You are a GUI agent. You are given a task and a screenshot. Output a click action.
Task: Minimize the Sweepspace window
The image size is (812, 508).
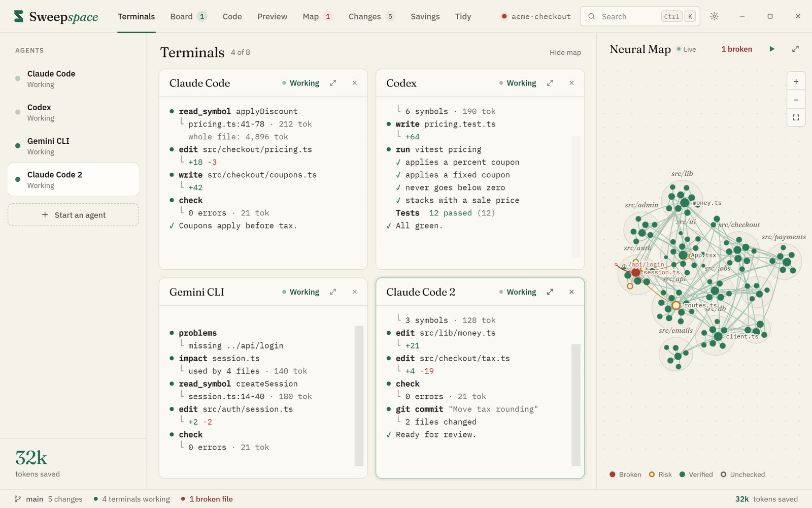[742, 16]
